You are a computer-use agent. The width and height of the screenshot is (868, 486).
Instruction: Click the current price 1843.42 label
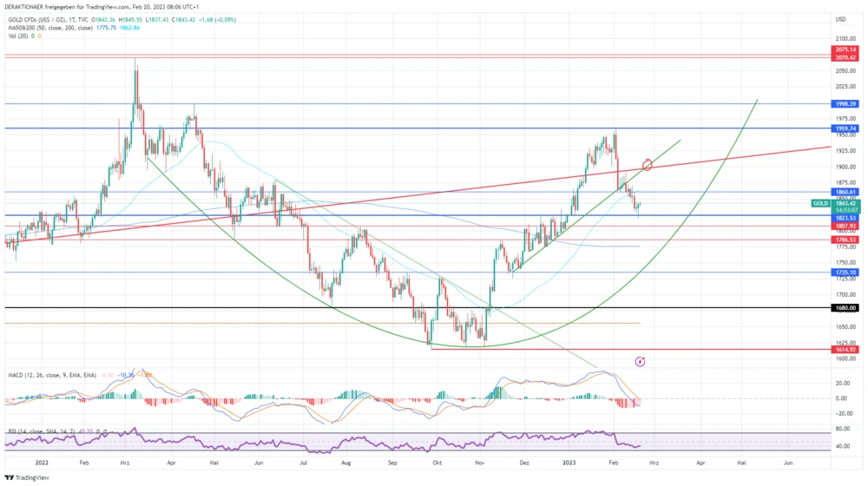(x=845, y=202)
